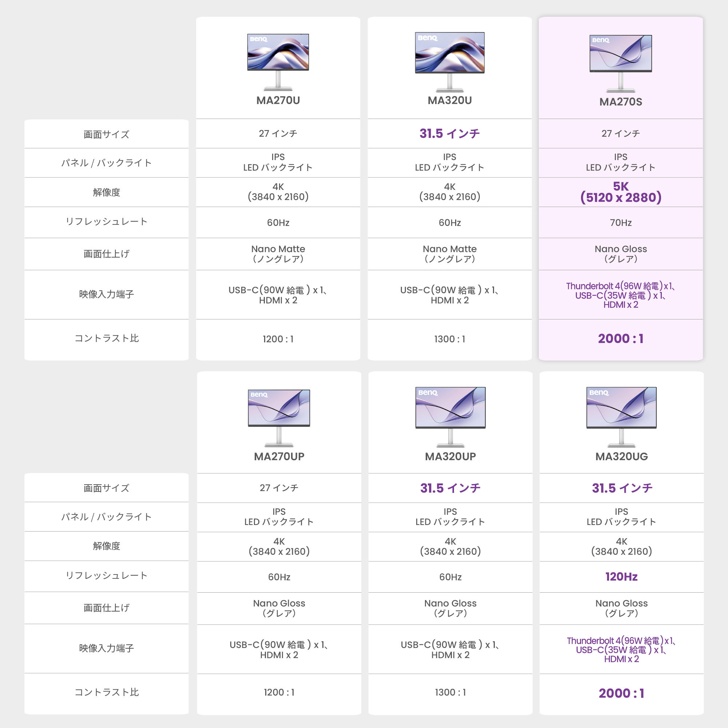
Task: Click the 5K (5120 x 2880) resolution cell
Action: tap(621, 192)
